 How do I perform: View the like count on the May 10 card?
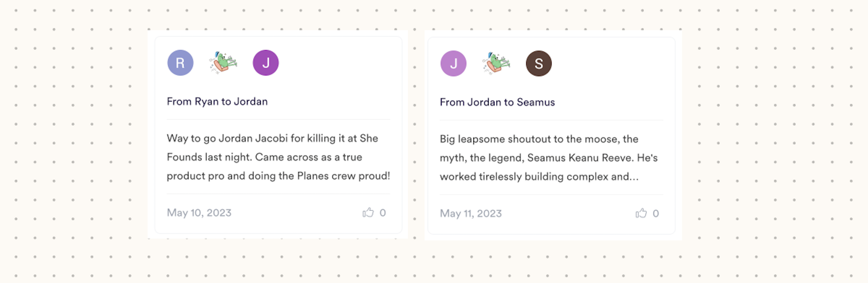tap(383, 213)
